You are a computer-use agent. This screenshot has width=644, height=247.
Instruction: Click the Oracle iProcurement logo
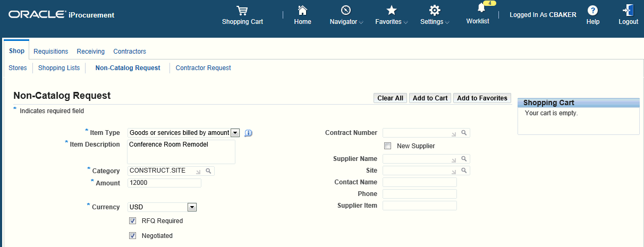pyautogui.click(x=61, y=15)
